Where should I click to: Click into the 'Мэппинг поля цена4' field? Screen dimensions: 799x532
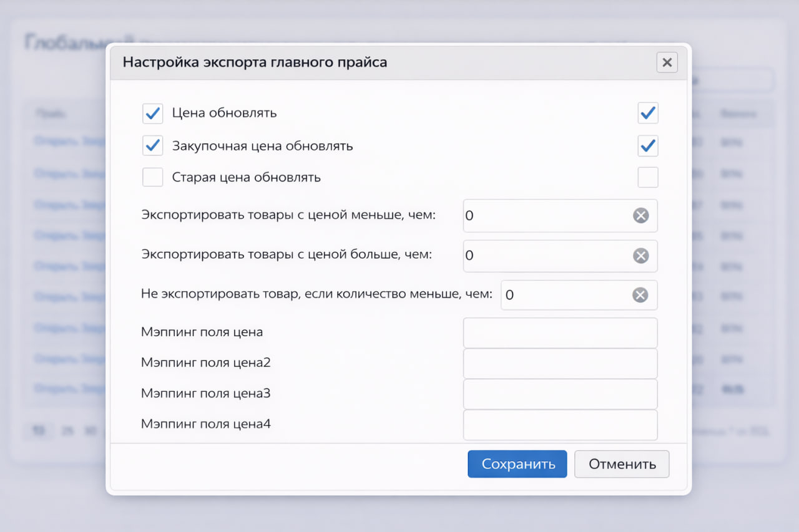click(x=560, y=425)
